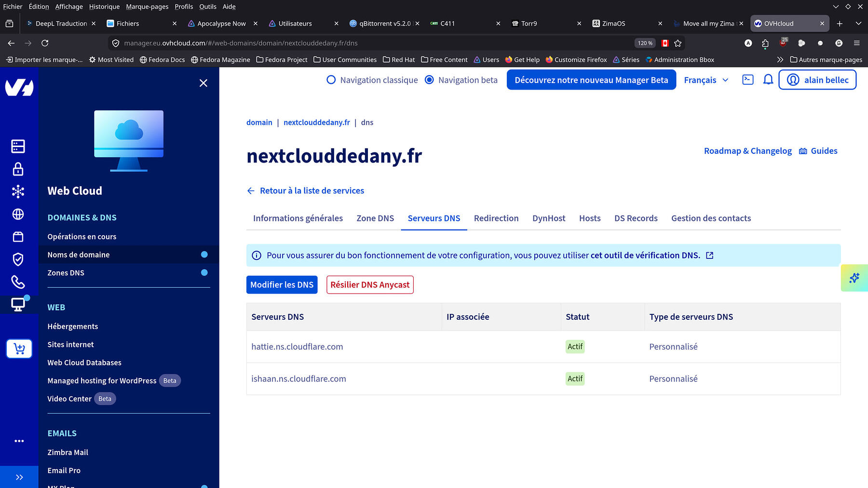Click the site security shield in address bar

click(x=116, y=43)
